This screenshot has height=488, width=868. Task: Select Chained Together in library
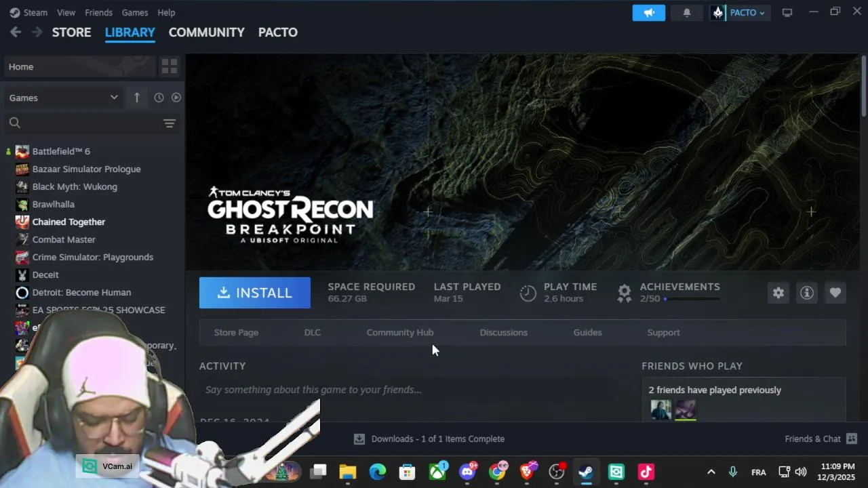click(x=69, y=222)
